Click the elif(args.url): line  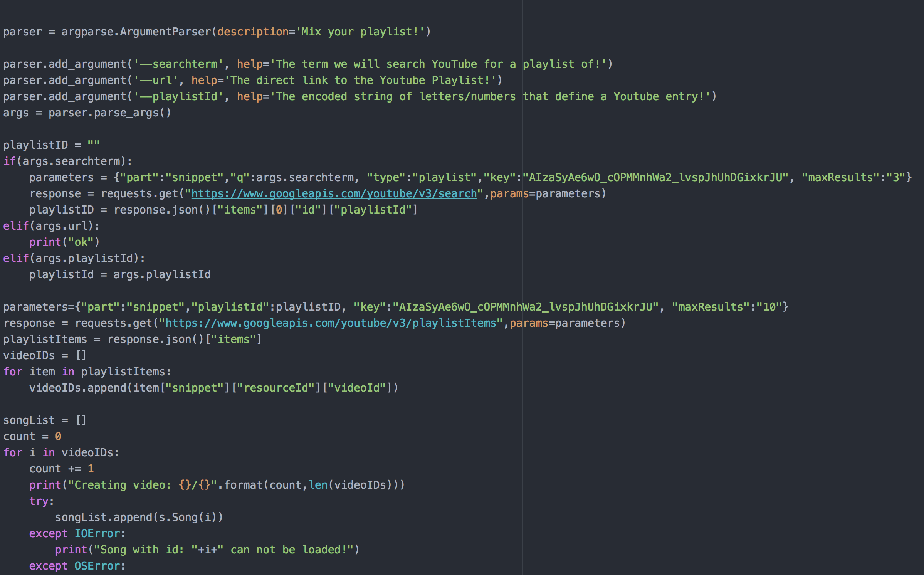pyautogui.click(x=51, y=226)
